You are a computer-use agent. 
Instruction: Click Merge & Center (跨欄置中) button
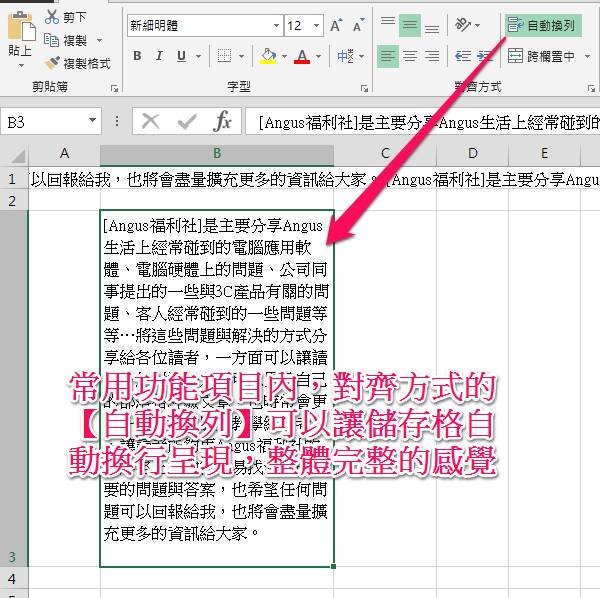tap(541, 56)
